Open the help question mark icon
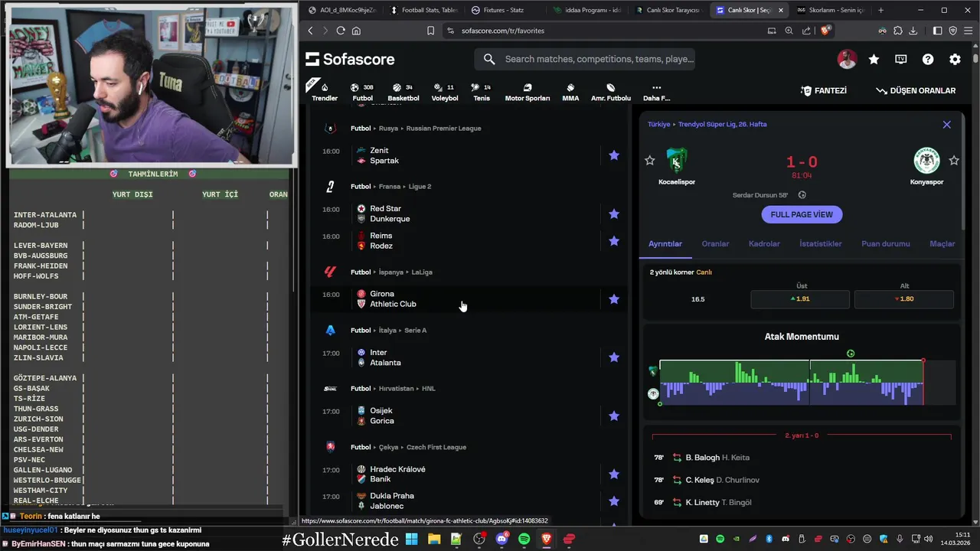This screenshot has width=980, height=551. (928, 59)
